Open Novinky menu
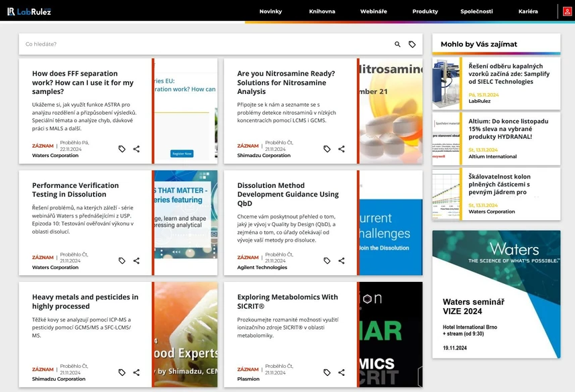This screenshot has width=575, height=392. point(270,11)
